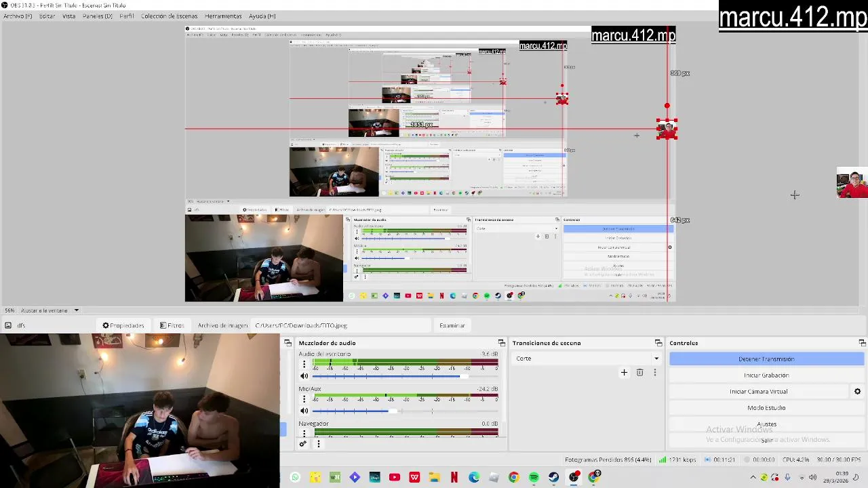The image size is (868, 488).
Task: Open the audio mixer menu dots beside gear
Action: (318, 444)
